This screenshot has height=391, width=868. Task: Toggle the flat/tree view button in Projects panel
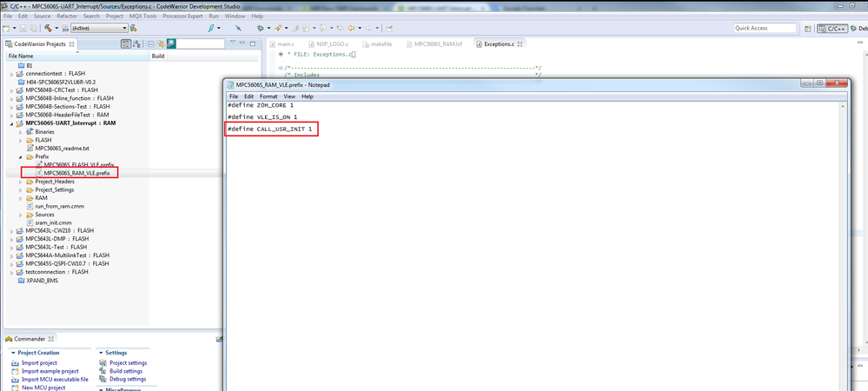click(x=126, y=43)
